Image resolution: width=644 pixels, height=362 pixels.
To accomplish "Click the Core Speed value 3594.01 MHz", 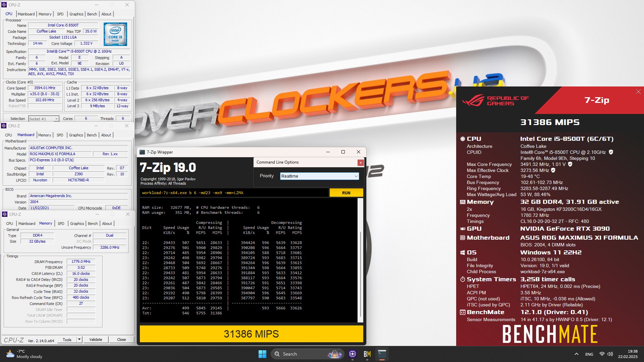I will 45,88.
